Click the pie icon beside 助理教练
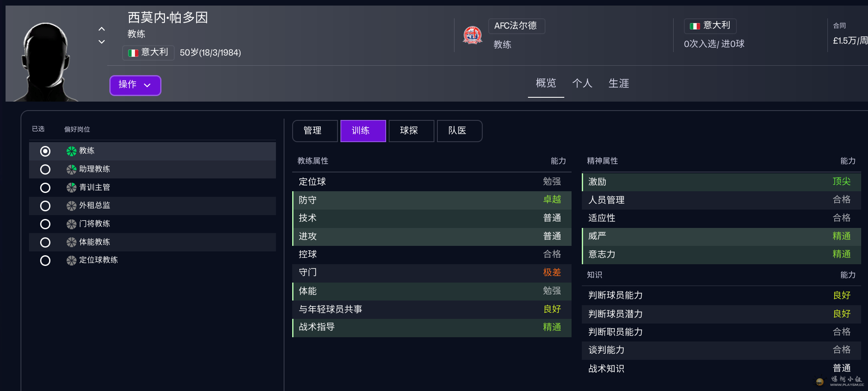The height and width of the screenshot is (391, 868). (x=71, y=169)
